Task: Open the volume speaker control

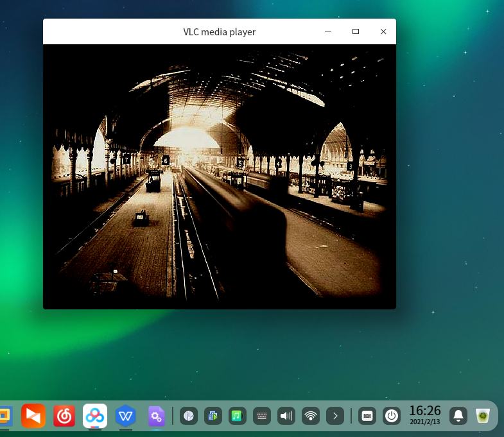Action: pyautogui.click(x=286, y=416)
